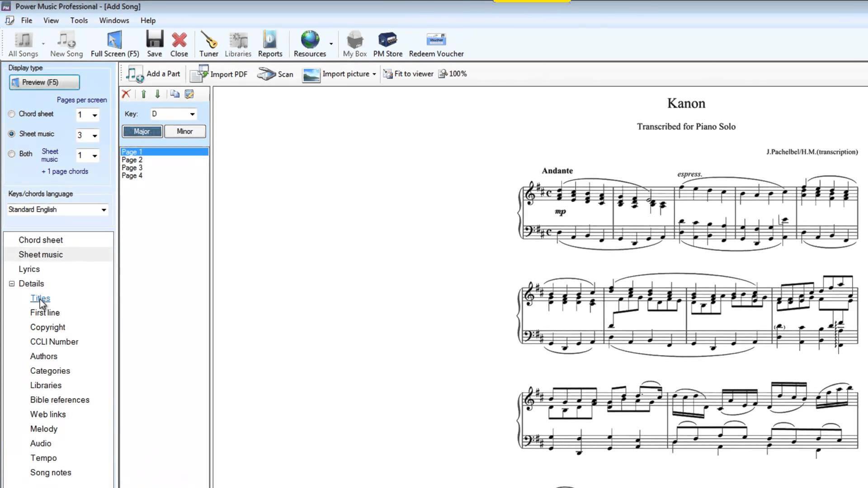Expand the Details section
This screenshot has width=868, height=488.
pos(12,283)
